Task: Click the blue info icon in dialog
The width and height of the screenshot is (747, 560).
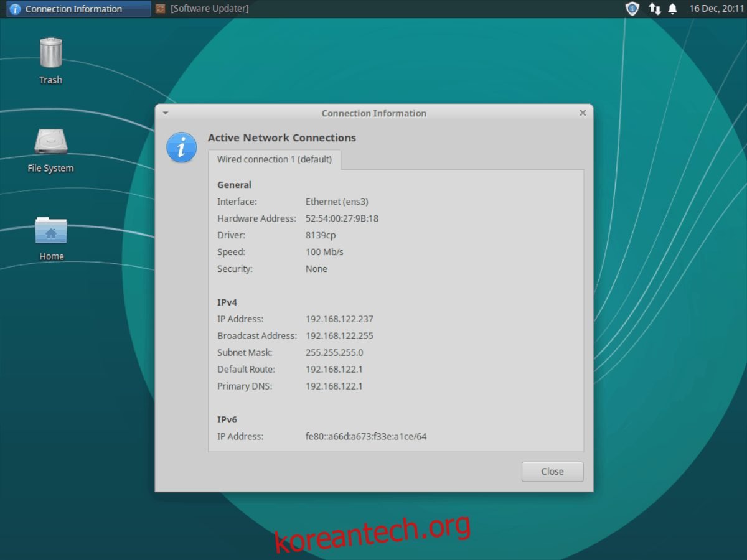Action: pyautogui.click(x=181, y=148)
